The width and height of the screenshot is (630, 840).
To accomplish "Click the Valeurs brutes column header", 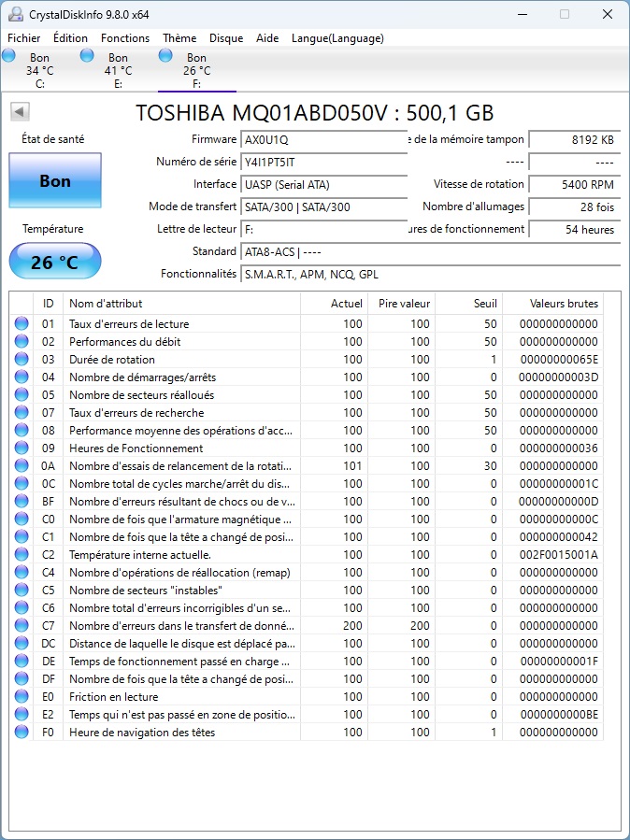I will 552,304.
